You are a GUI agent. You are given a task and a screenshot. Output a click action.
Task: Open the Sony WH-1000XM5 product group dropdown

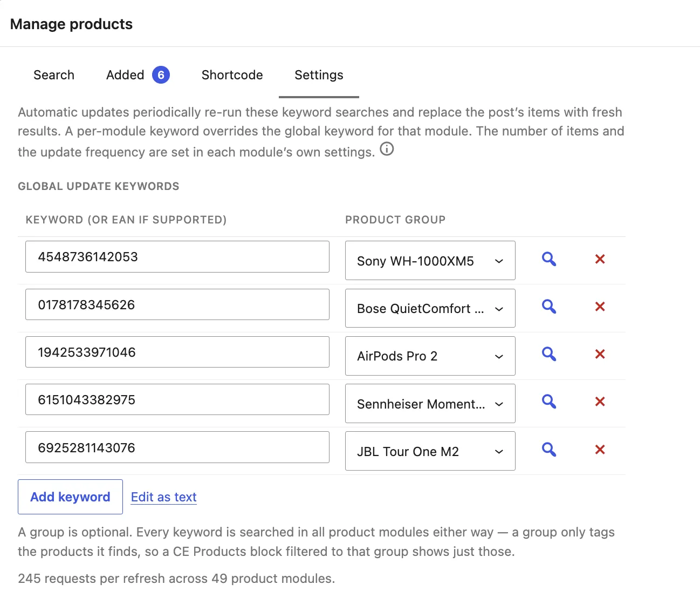[430, 261]
